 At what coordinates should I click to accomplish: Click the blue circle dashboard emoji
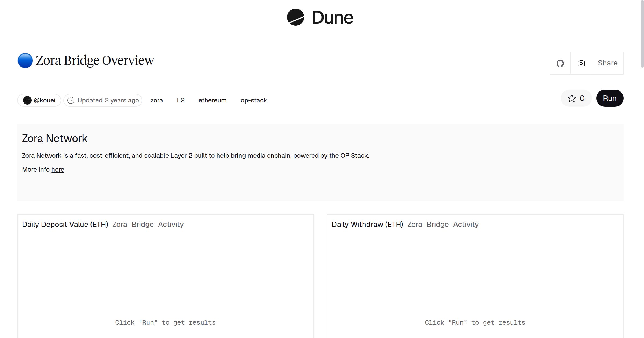point(25,61)
